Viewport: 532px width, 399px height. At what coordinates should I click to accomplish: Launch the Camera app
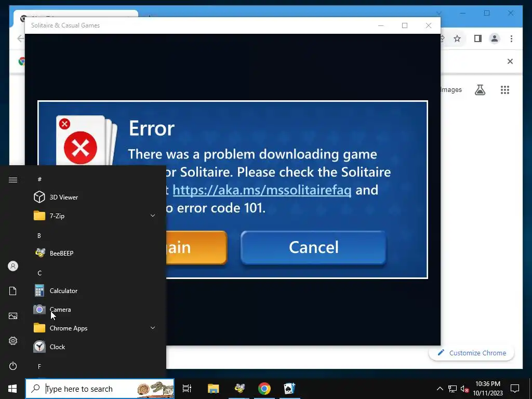(96, 310)
